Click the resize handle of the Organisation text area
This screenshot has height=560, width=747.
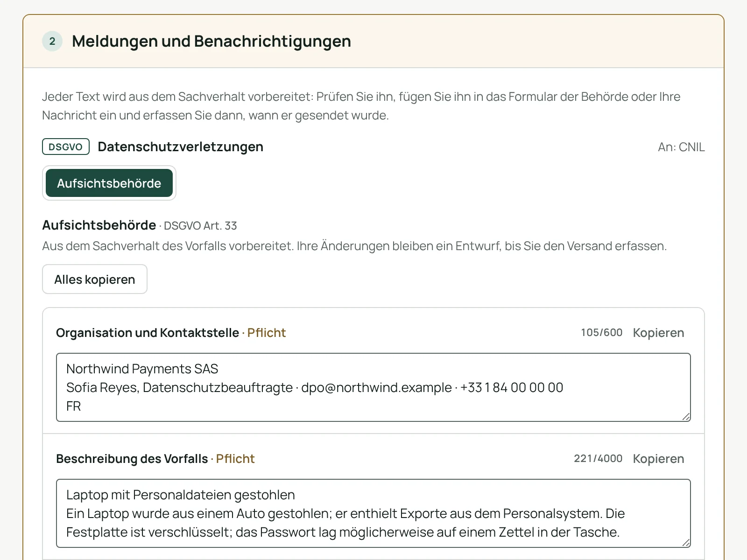point(686,417)
